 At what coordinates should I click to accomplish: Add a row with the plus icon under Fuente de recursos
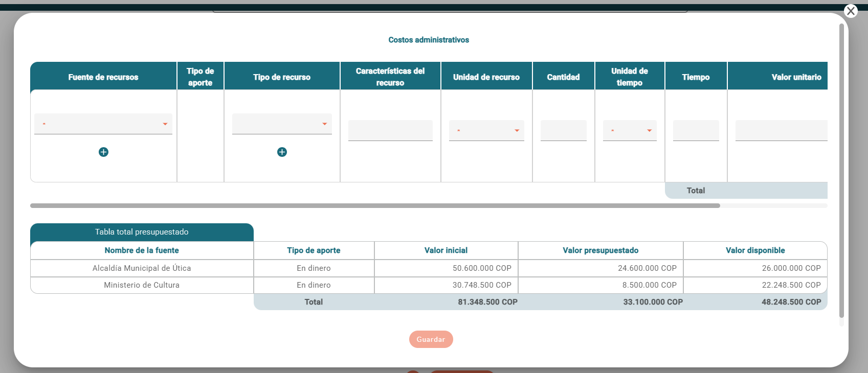coord(103,152)
